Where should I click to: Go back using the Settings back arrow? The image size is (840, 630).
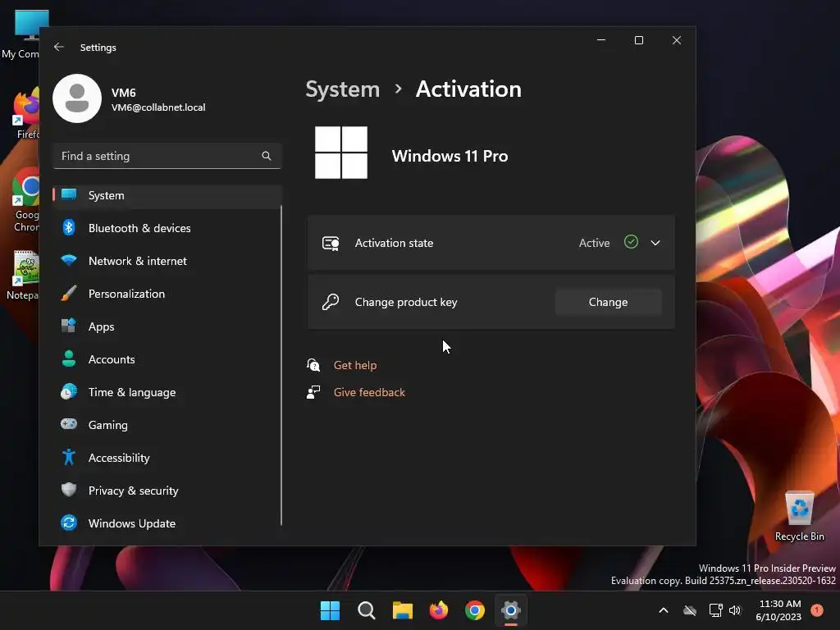59,47
